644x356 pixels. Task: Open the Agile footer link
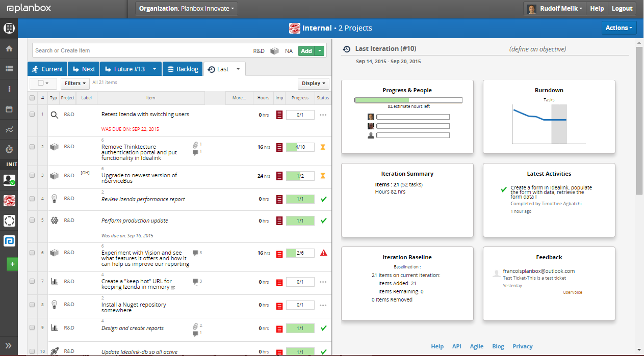click(477, 346)
